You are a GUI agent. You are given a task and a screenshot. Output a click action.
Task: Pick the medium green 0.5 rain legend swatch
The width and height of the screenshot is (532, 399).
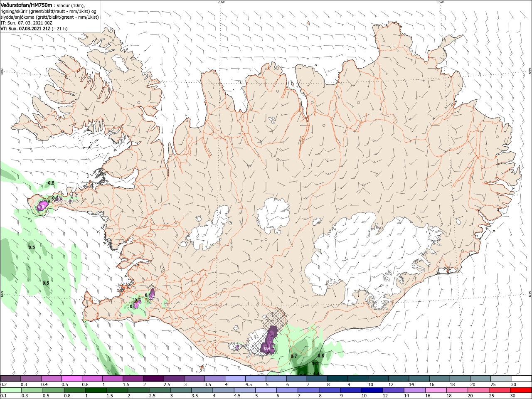[54, 390]
